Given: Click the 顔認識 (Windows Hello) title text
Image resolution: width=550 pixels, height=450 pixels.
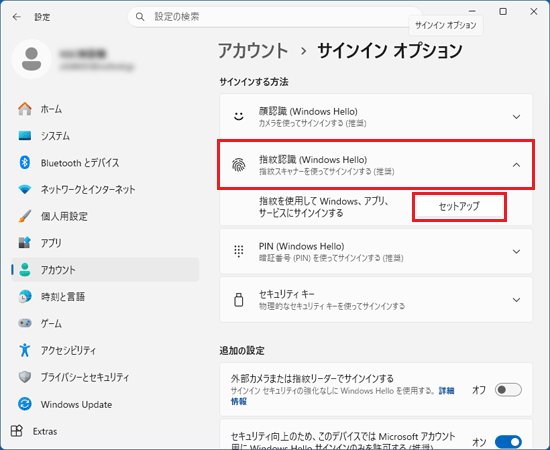Looking at the screenshot, I should click(308, 111).
